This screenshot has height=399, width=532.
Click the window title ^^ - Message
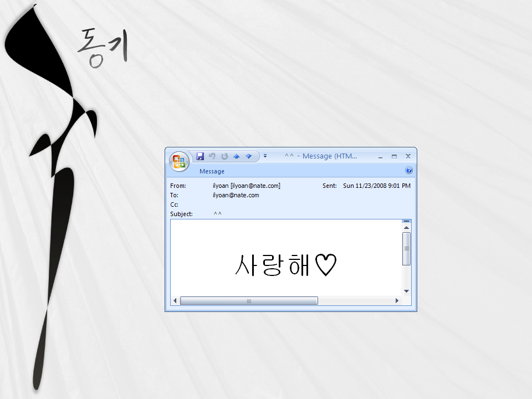coord(321,156)
